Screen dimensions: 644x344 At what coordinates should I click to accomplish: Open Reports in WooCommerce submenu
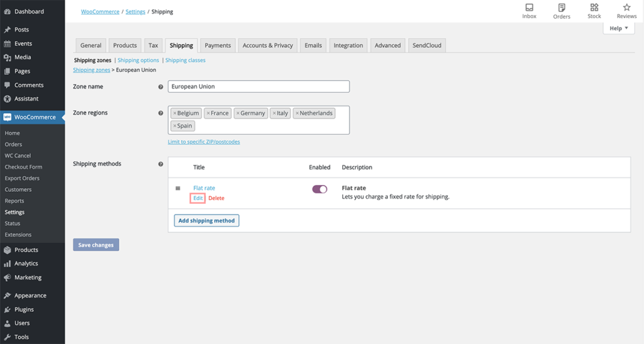coord(14,201)
